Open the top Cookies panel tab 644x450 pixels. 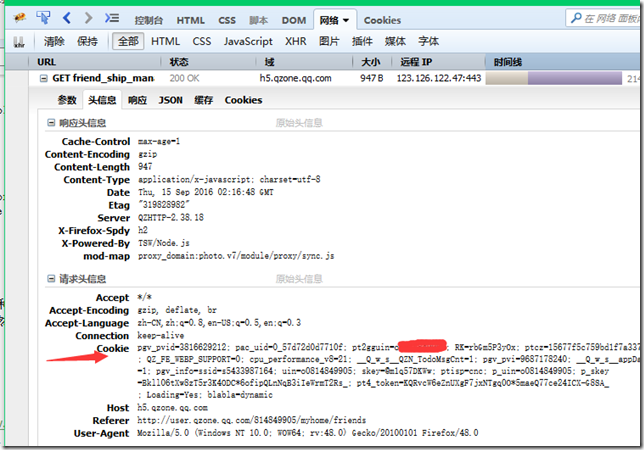coord(382,20)
